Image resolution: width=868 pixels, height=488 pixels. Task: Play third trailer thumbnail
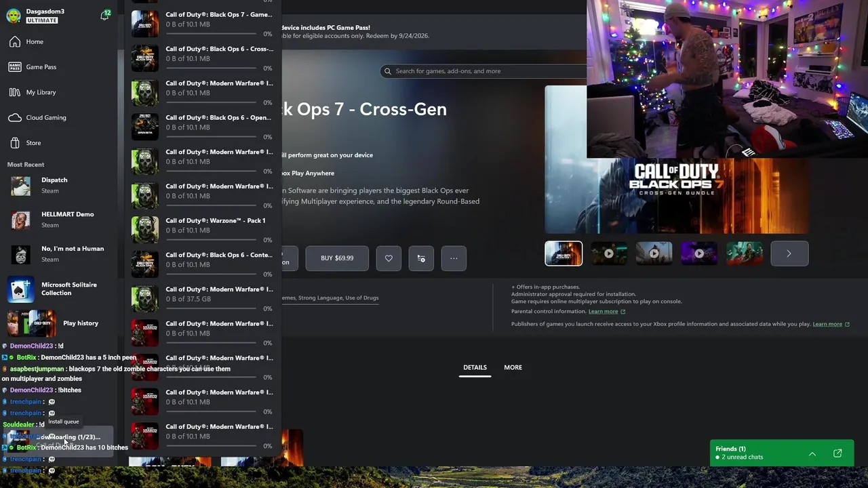click(x=654, y=253)
